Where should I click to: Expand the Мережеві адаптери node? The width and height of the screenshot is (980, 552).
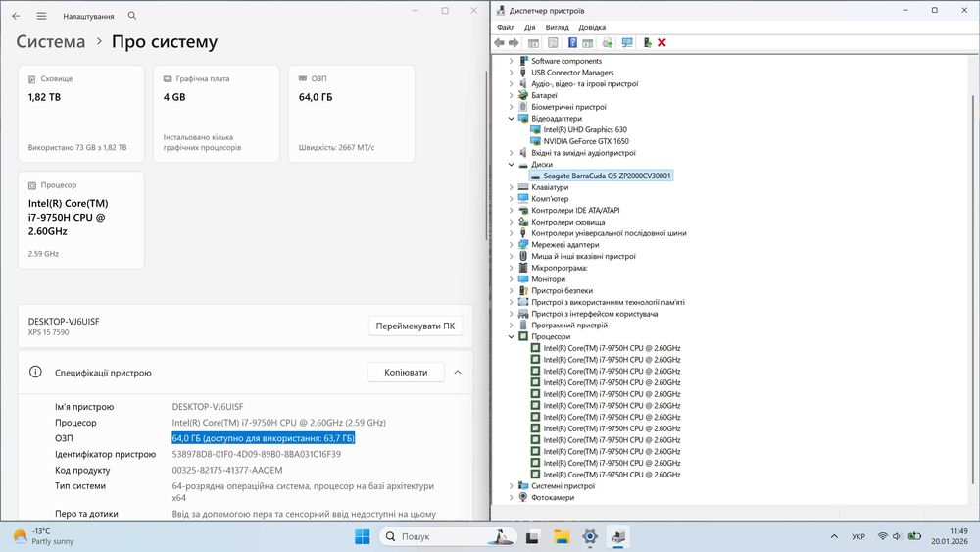pyautogui.click(x=512, y=245)
